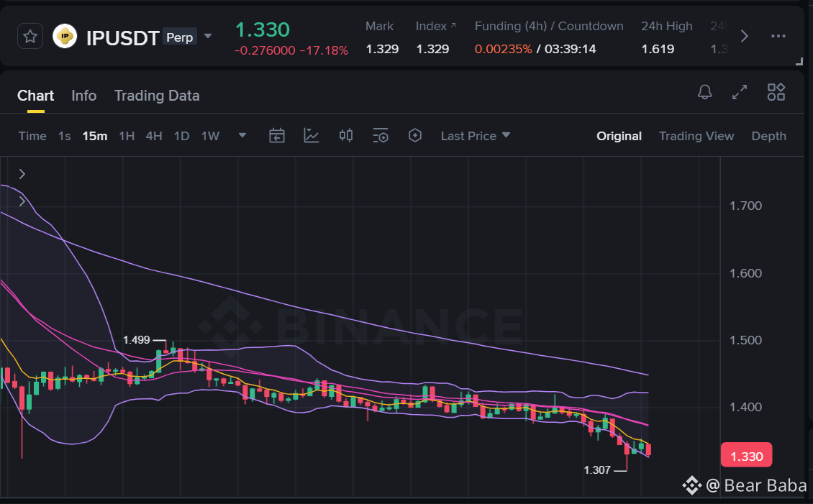813x504 pixels.
Task: Select the 1D interval
Action: 181,136
